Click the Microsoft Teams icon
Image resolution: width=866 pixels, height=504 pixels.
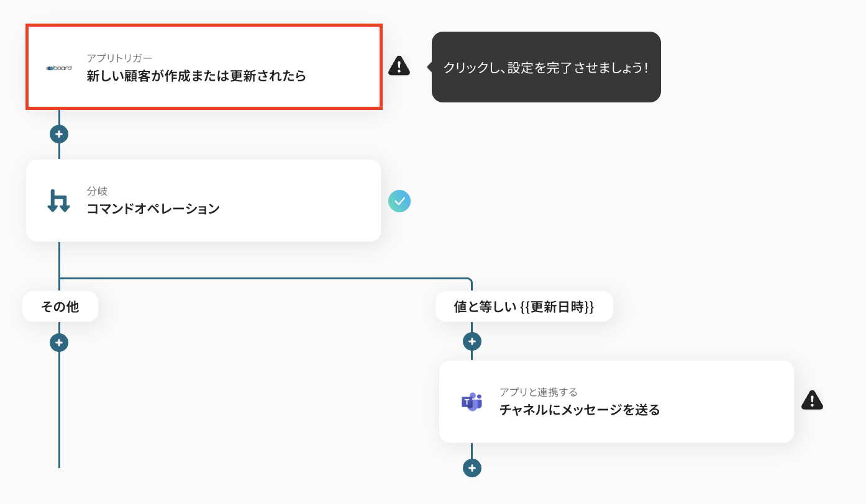coord(472,402)
